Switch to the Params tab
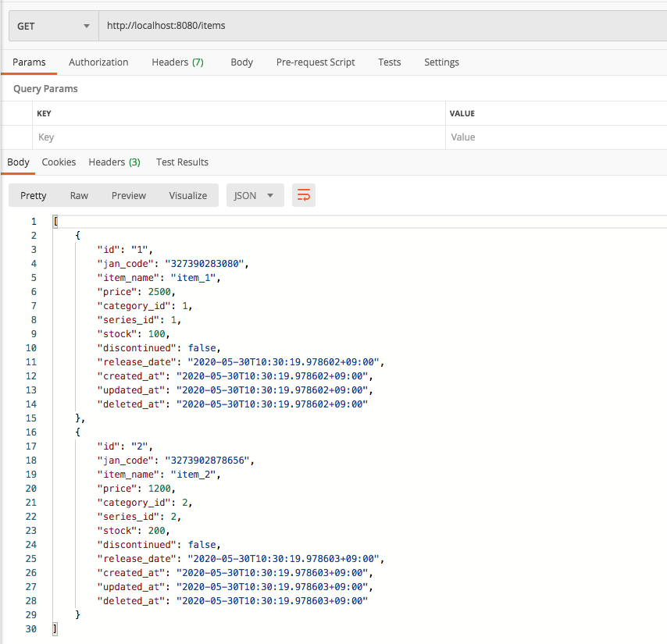 click(29, 62)
